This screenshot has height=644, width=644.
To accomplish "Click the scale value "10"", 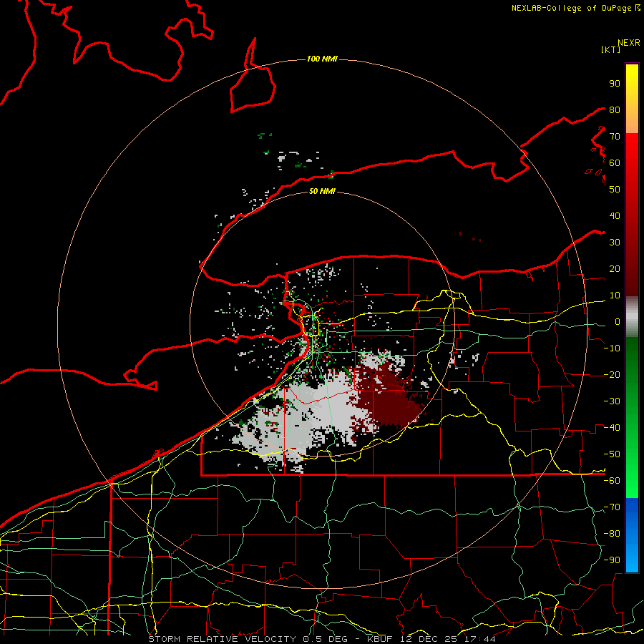I will 615,296.
